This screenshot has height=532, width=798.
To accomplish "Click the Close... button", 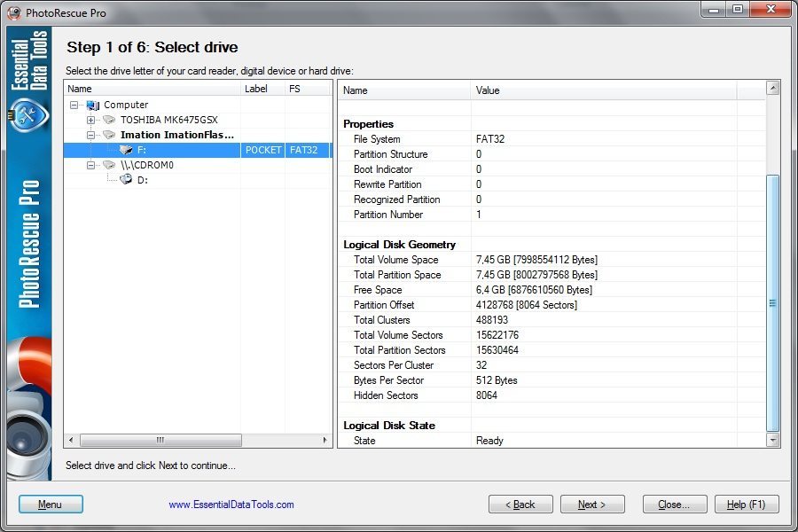I will click(675, 505).
